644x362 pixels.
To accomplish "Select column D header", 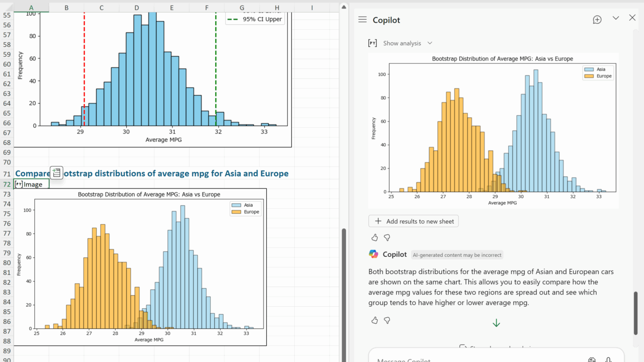I will coord(137,8).
